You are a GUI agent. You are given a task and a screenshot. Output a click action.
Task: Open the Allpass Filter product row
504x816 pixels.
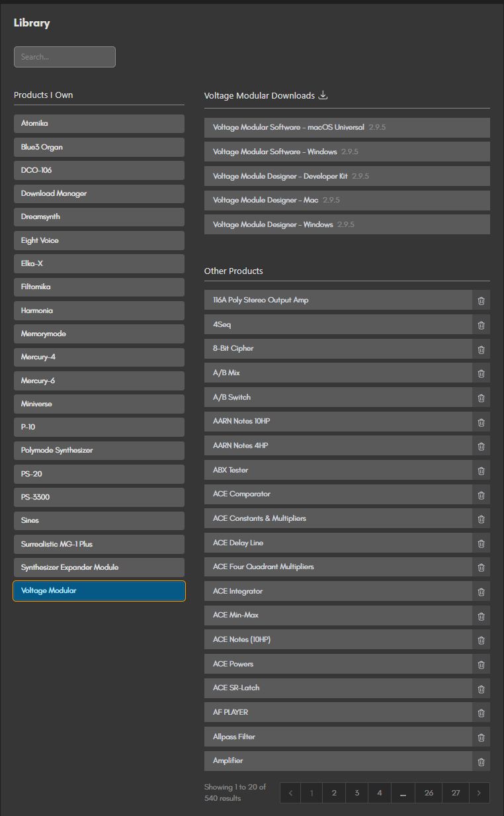(x=338, y=737)
